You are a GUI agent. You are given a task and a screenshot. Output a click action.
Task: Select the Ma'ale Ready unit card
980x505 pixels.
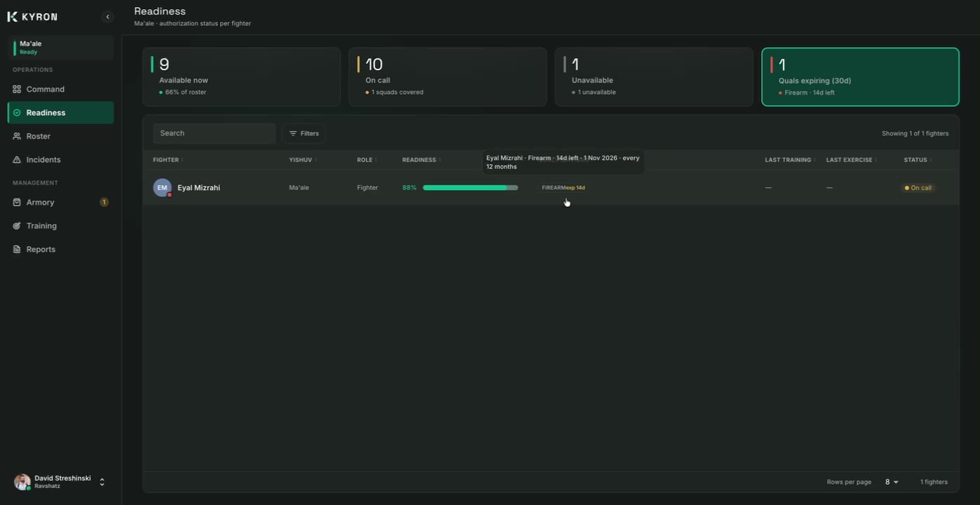[60, 48]
